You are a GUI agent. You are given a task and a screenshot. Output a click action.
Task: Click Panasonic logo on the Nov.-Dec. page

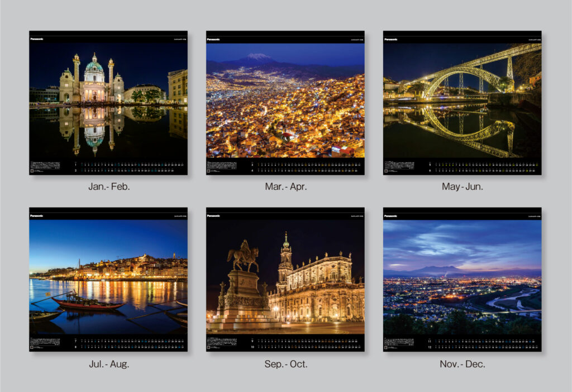pyautogui.click(x=390, y=216)
